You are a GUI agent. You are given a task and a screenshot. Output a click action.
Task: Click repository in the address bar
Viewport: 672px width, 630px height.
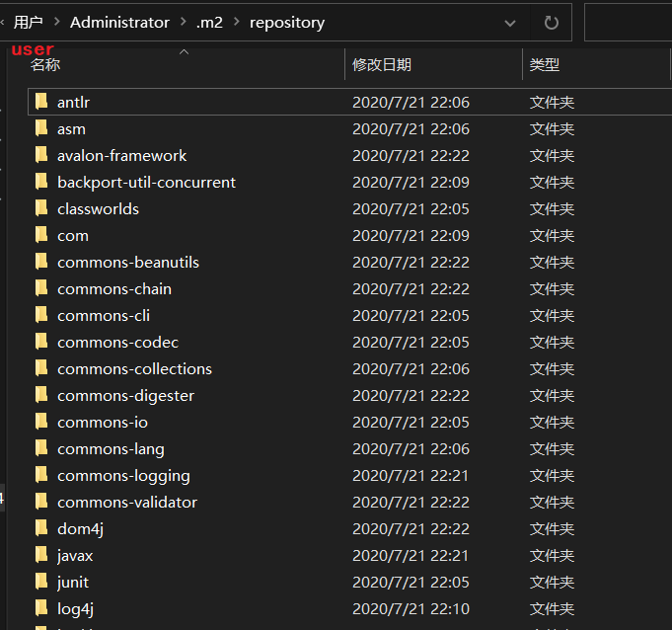(287, 23)
